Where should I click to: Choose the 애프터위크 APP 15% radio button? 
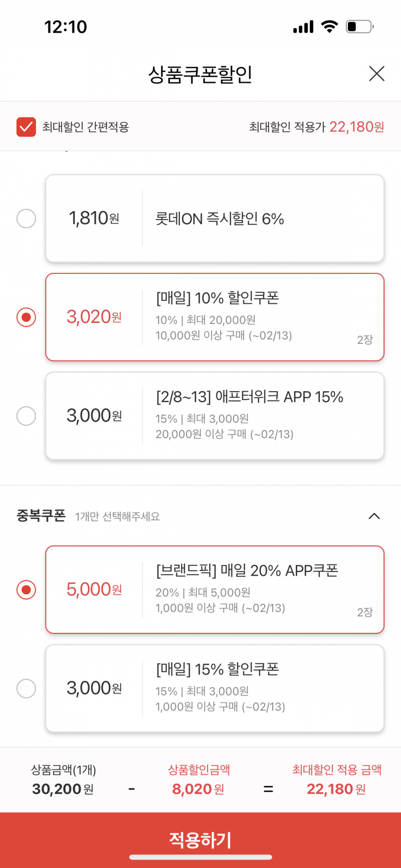(x=26, y=416)
